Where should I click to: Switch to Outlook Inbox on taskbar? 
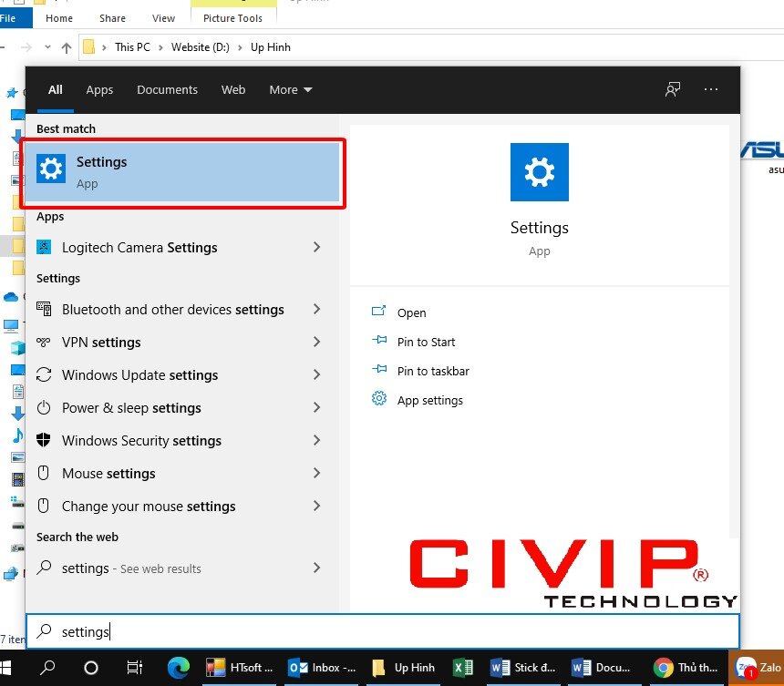pyautogui.click(x=323, y=668)
